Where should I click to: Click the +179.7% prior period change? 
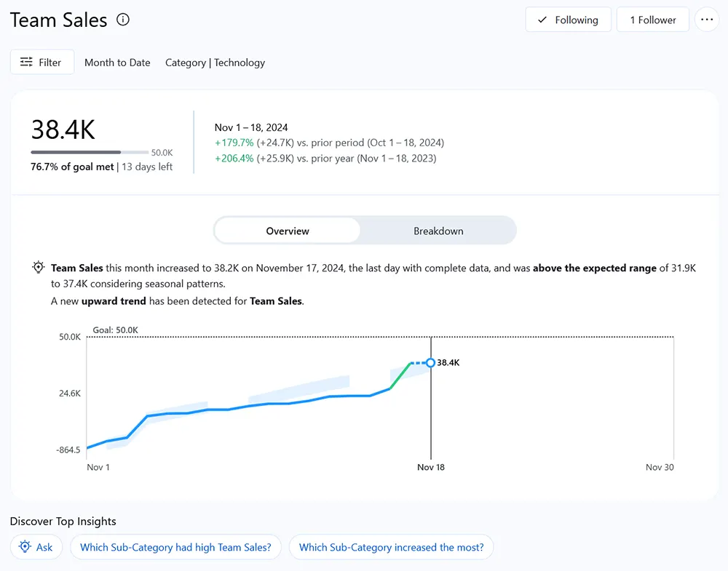tap(234, 143)
